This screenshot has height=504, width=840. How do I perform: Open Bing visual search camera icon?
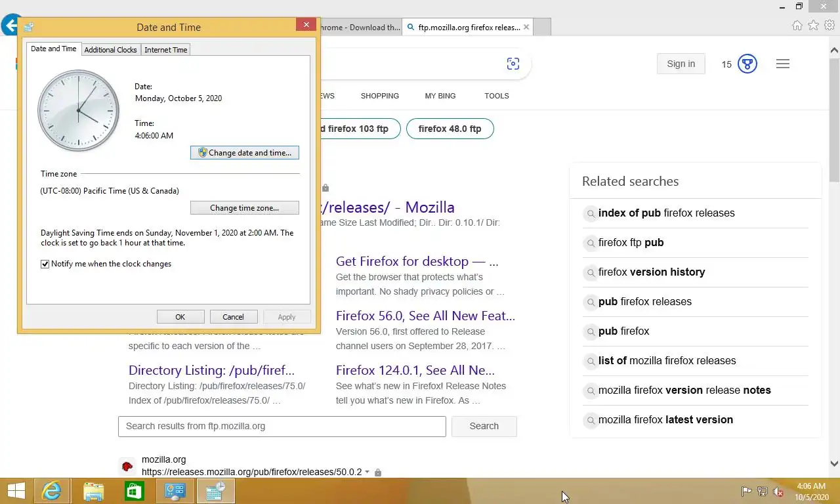[513, 64]
